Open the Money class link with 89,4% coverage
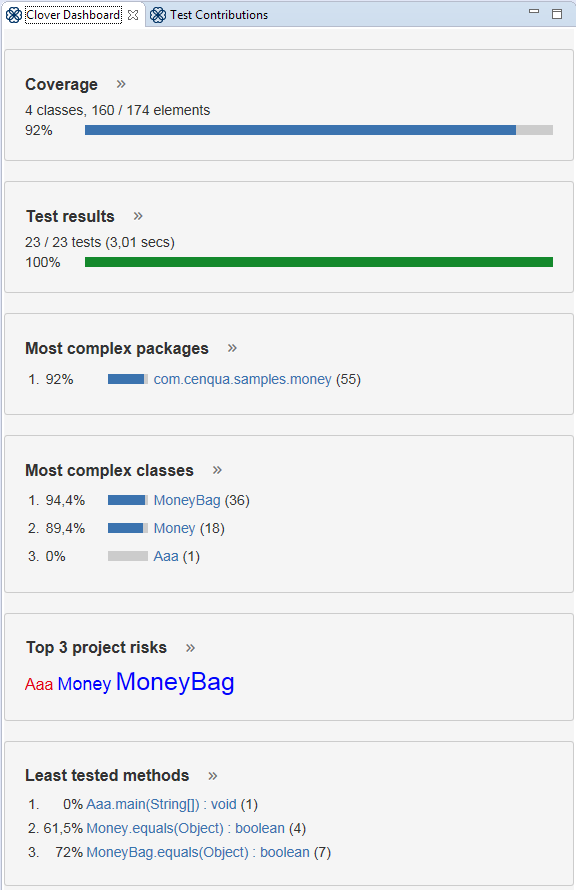This screenshot has height=890, width=576. (174, 528)
